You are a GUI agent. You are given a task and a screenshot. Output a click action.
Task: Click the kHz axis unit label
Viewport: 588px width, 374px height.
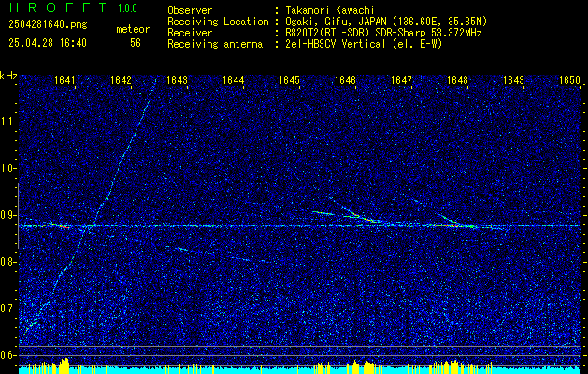point(8,76)
